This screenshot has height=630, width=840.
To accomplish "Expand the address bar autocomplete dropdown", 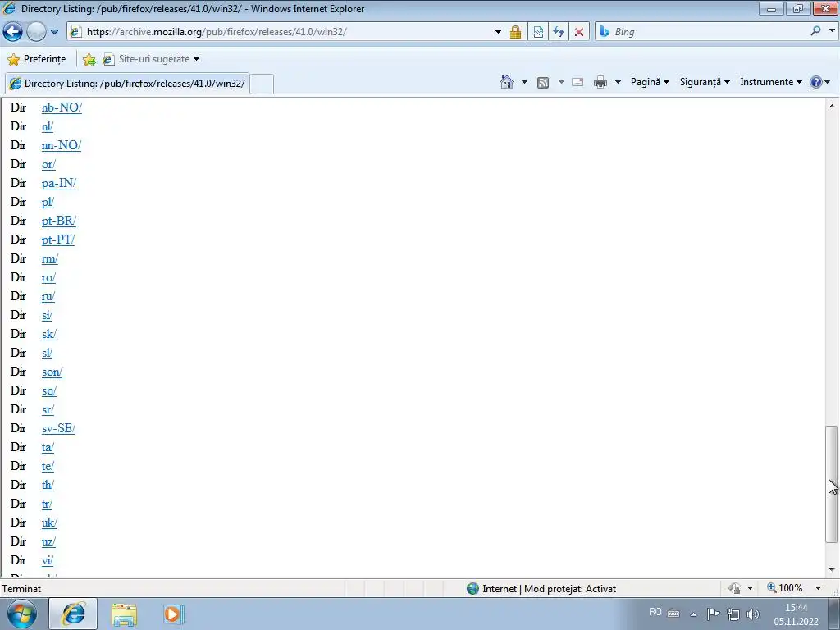I will pyautogui.click(x=498, y=32).
